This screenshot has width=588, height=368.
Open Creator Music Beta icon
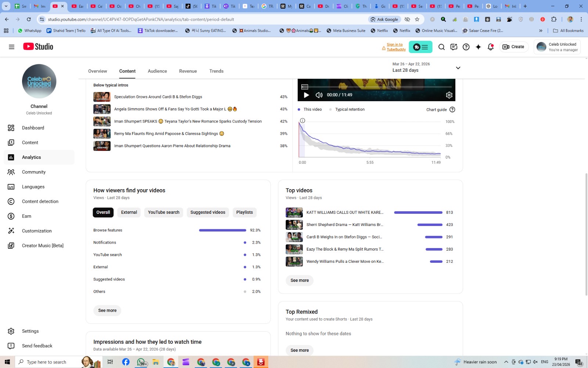[11, 245]
